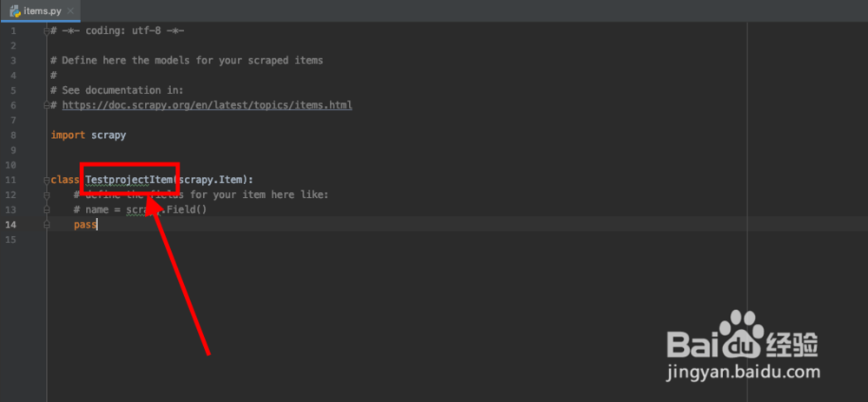Click line number 11 in the gutter
868x402 pixels.
(11, 180)
